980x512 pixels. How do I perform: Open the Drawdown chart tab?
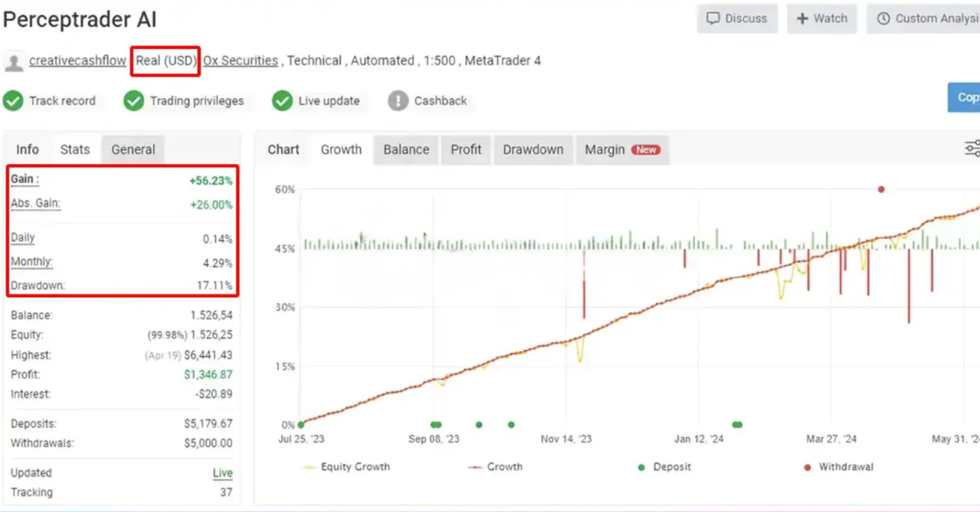(533, 150)
